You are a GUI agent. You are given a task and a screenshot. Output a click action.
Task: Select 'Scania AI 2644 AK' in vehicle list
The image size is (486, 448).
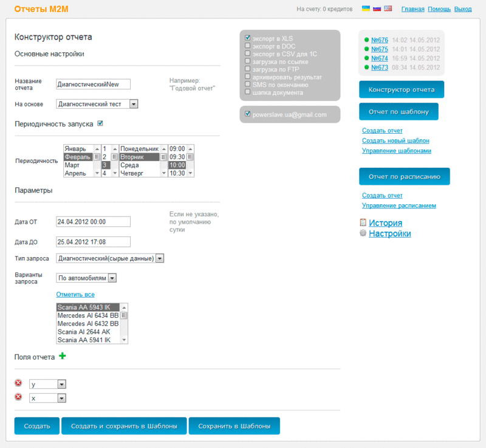coord(88,332)
